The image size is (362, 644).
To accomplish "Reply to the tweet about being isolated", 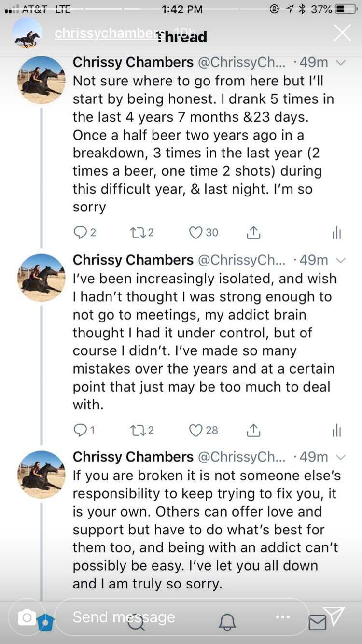I will click(x=80, y=430).
